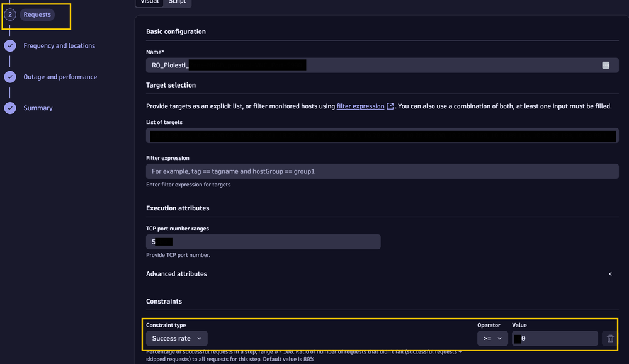
Task: Open the filter expression documentation link
Action: tap(360, 106)
